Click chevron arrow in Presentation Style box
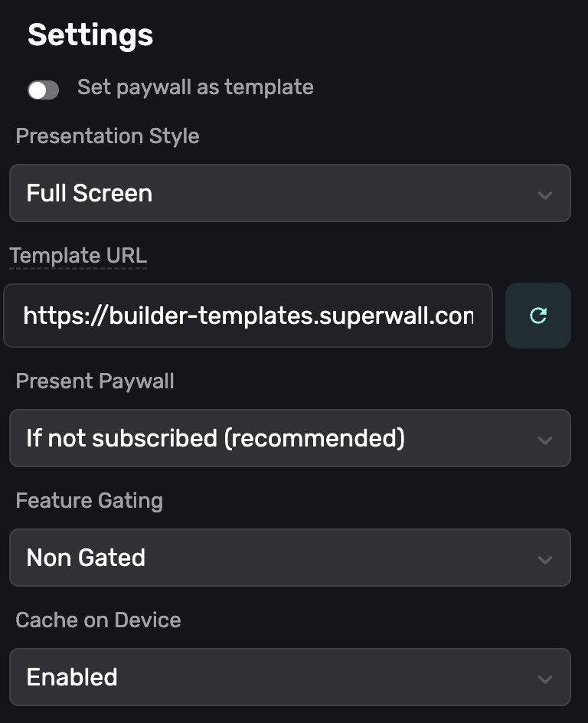 [545, 195]
